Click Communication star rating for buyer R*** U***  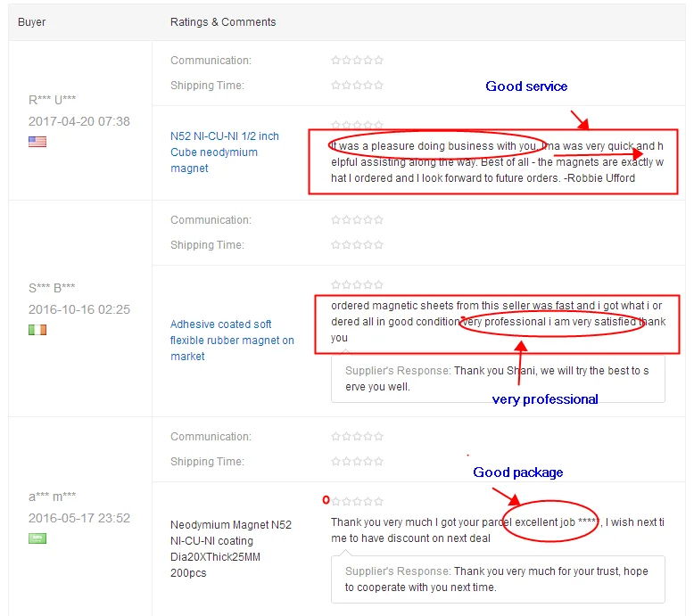(x=357, y=60)
